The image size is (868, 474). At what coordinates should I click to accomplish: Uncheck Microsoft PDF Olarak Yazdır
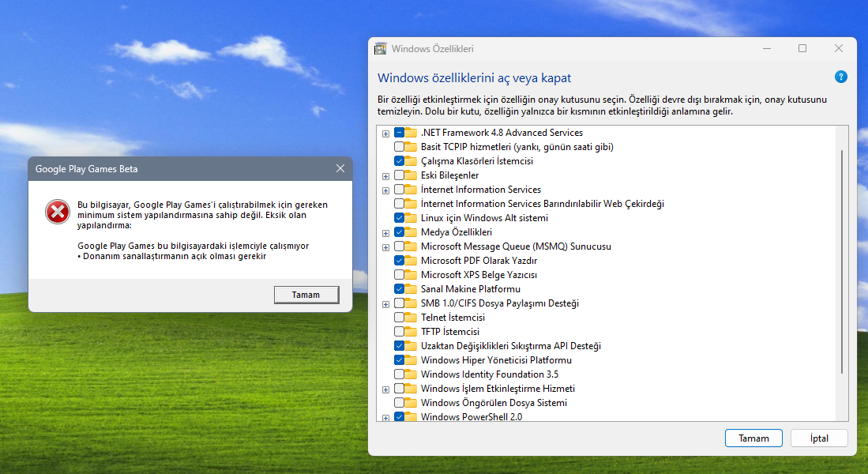click(399, 260)
